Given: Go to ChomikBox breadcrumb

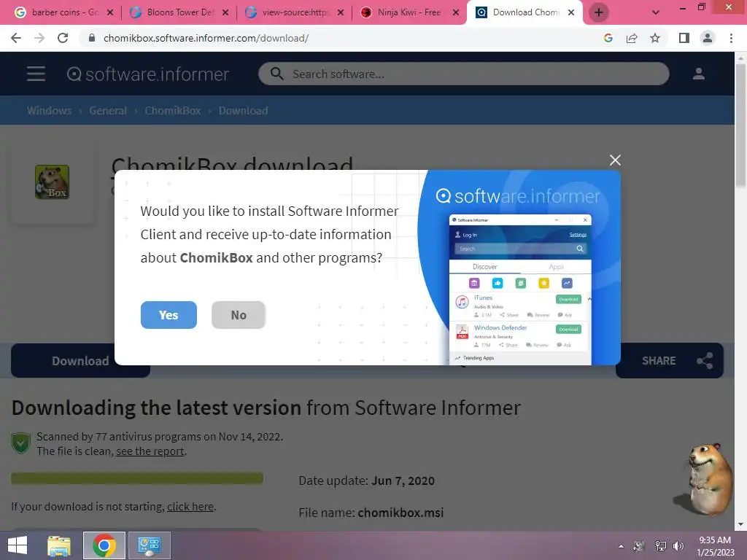Looking at the screenshot, I should coord(172,111).
